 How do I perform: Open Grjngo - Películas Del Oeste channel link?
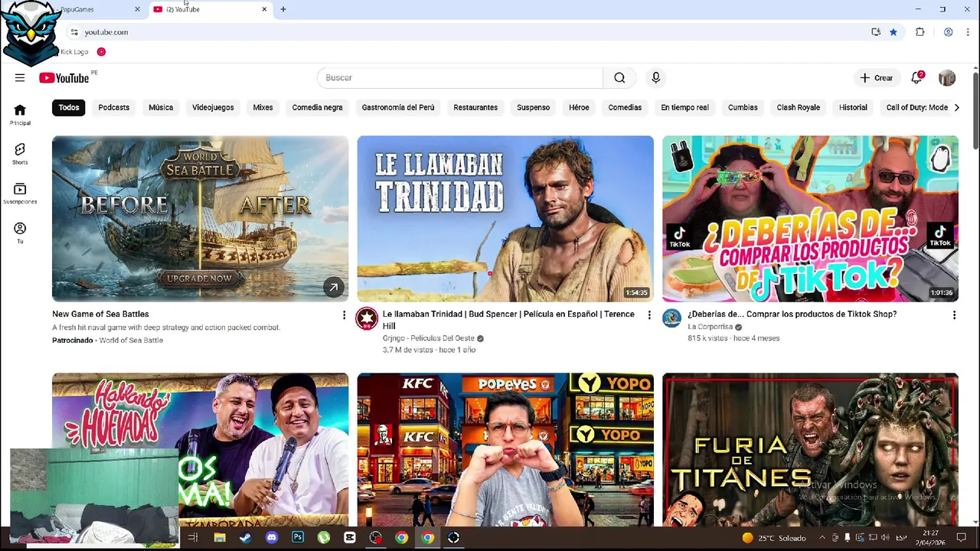coord(428,338)
